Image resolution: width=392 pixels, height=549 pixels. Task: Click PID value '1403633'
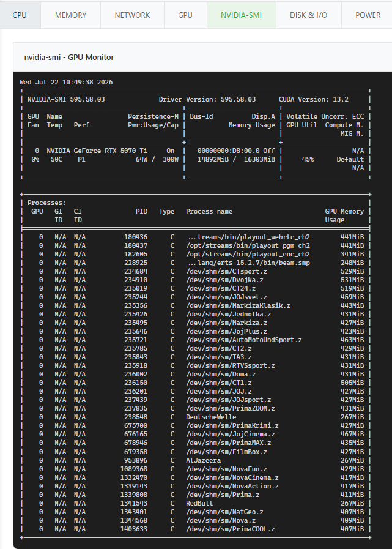coord(134,529)
